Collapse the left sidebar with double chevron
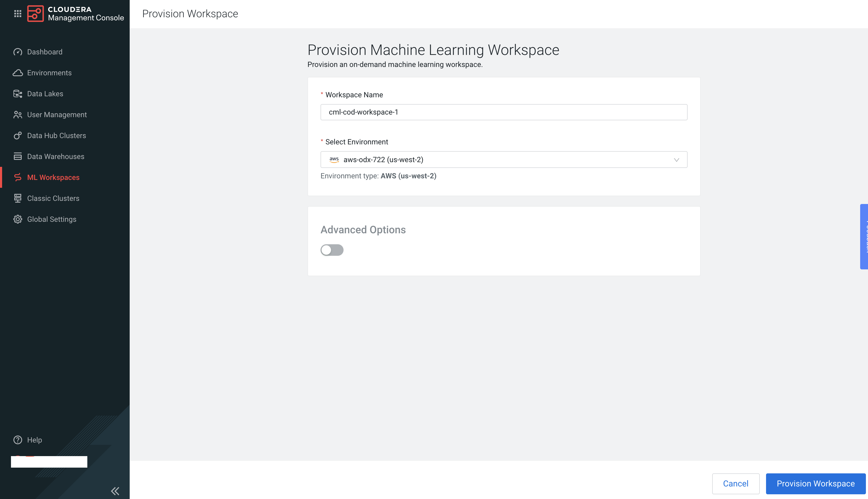This screenshot has width=868, height=499. coord(115,491)
